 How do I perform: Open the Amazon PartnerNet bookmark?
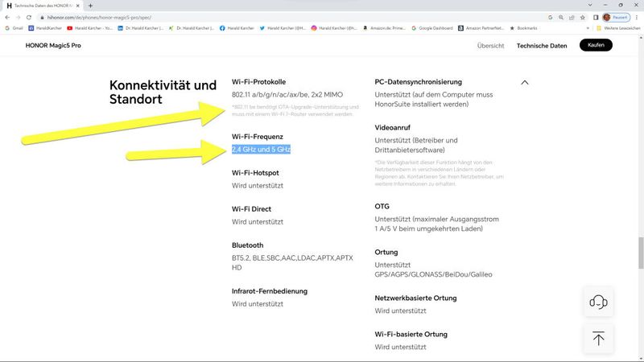(x=481, y=28)
